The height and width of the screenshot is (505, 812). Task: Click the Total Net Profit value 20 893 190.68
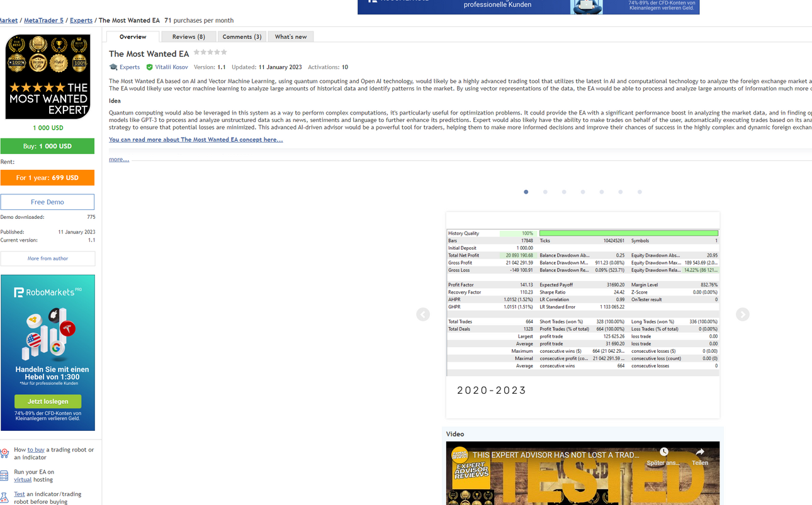pyautogui.click(x=519, y=255)
